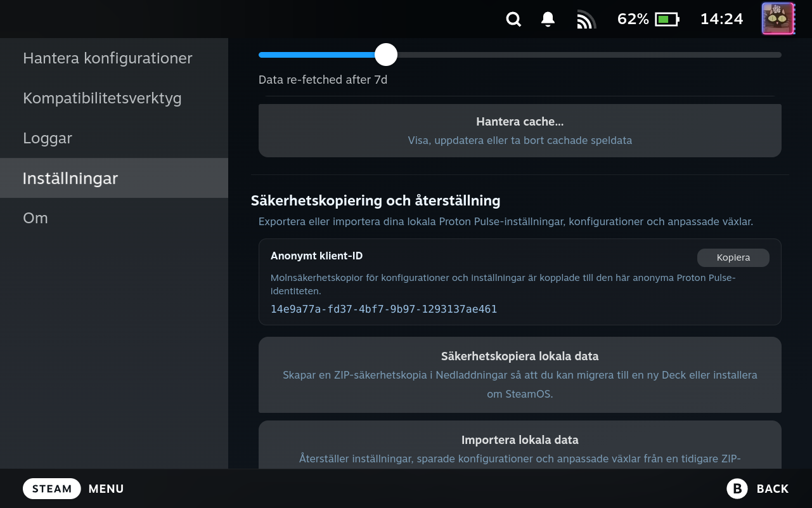
Task: Select Inställningar sidebar entry
Action: (114, 178)
